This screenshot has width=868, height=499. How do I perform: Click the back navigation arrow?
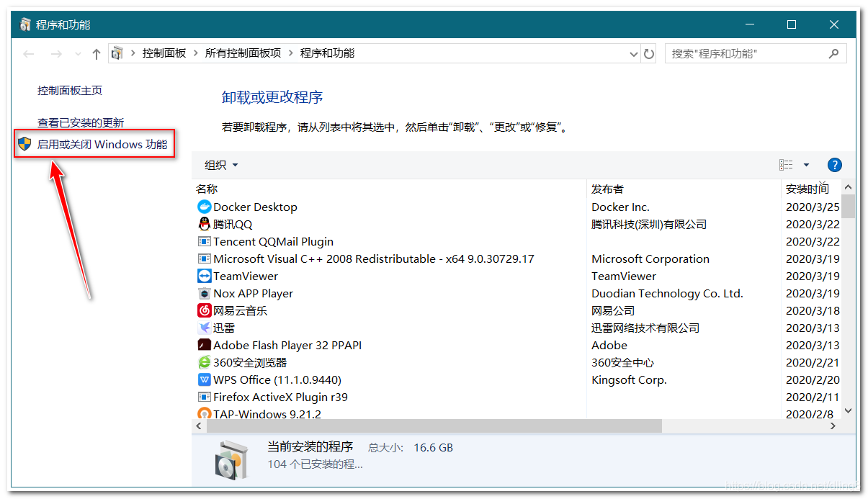pos(29,53)
